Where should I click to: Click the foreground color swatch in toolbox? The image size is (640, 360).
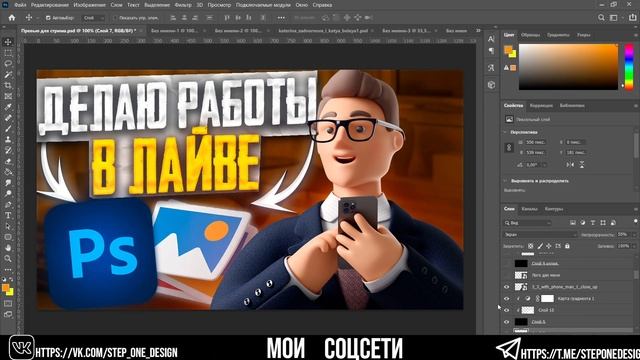point(6,288)
